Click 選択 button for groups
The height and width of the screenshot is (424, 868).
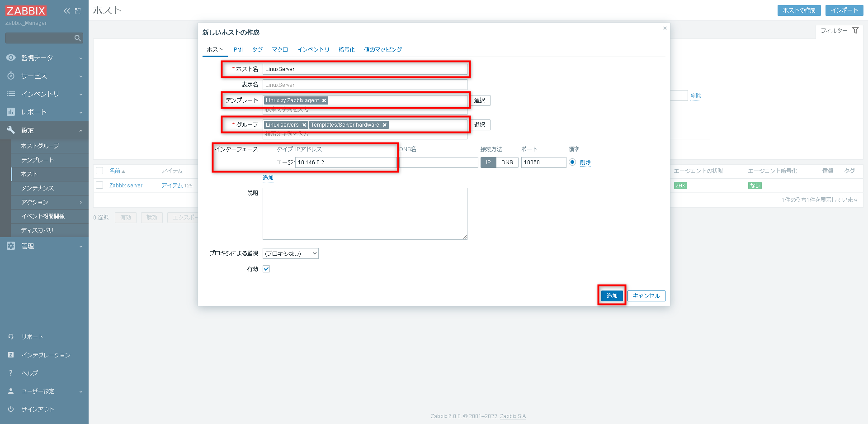(480, 125)
